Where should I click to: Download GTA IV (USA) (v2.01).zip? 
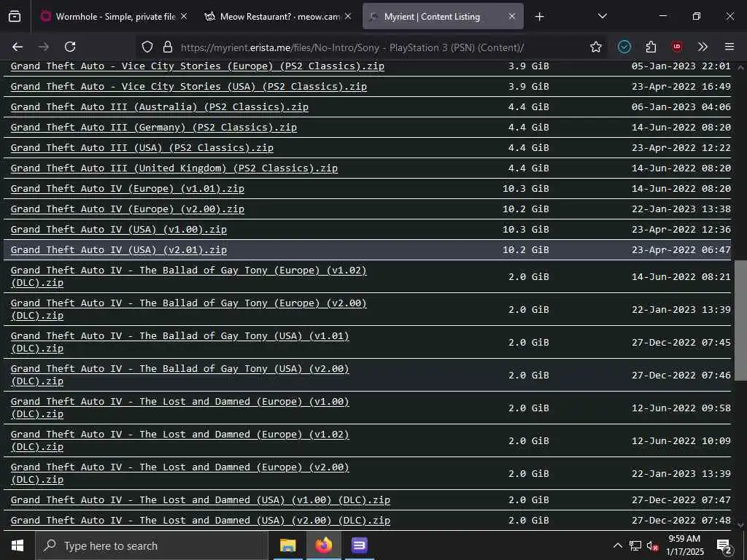click(119, 251)
